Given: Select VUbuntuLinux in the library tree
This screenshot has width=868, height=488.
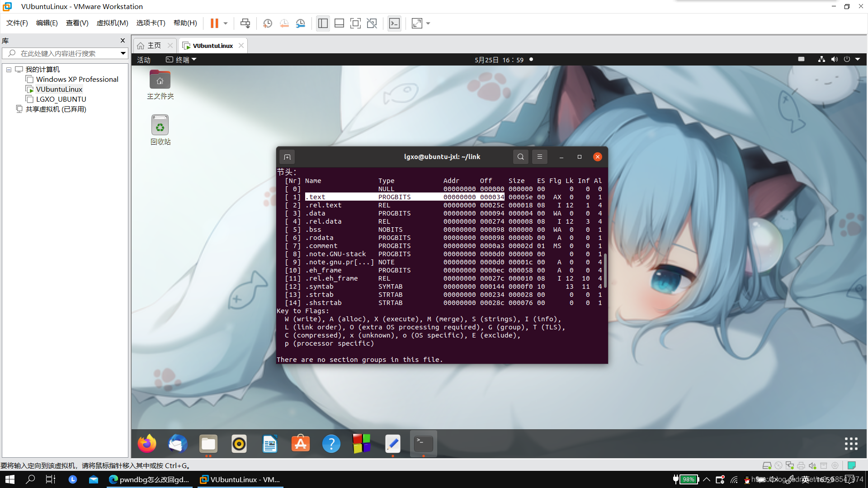Looking at the screenshot, I should [x=59, y=89].
